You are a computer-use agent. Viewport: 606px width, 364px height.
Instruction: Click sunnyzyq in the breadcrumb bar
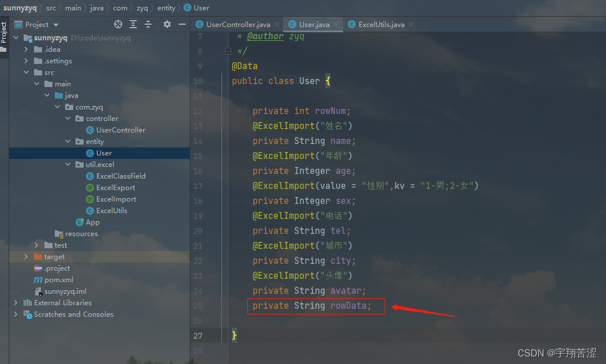tap(20, 7)
